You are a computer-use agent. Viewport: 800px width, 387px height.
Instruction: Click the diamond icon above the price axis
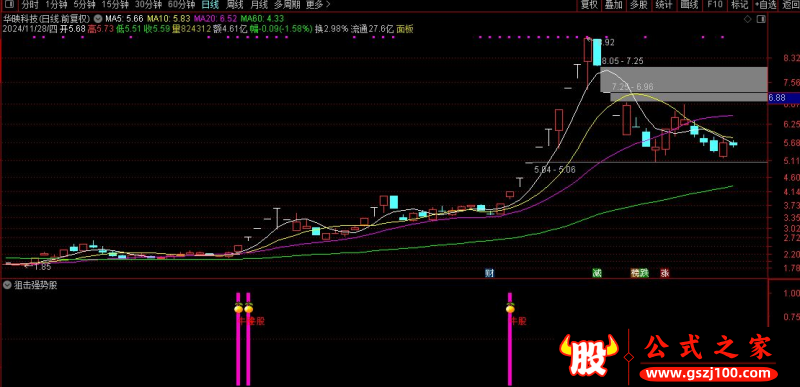747,19
